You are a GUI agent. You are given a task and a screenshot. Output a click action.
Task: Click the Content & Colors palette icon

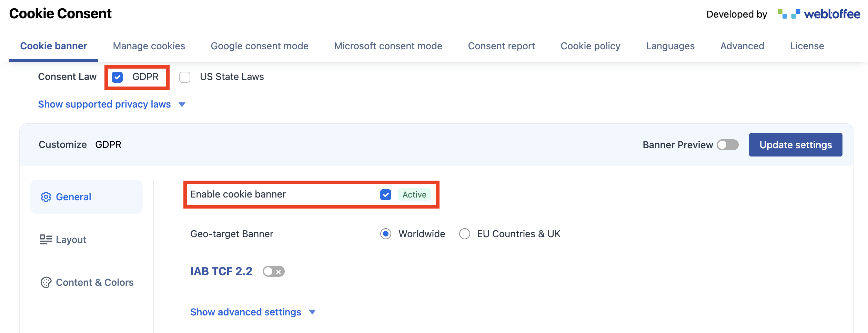pos(45,282)
